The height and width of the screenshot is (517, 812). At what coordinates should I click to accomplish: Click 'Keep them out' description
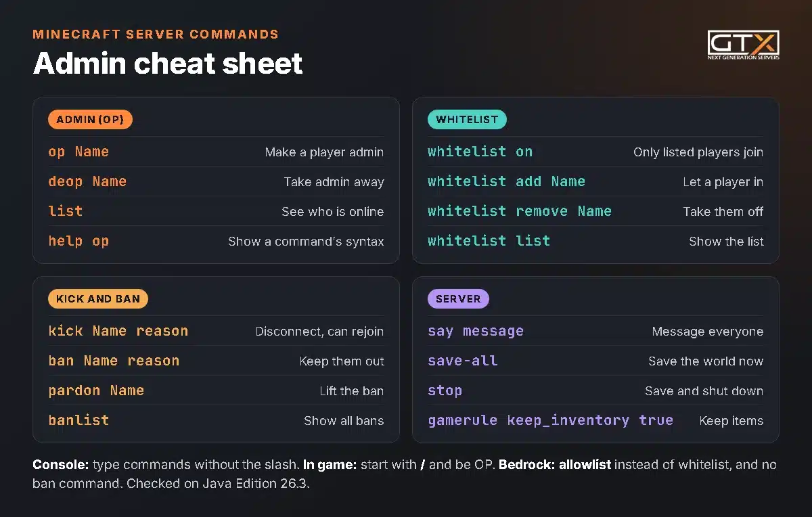342,361
